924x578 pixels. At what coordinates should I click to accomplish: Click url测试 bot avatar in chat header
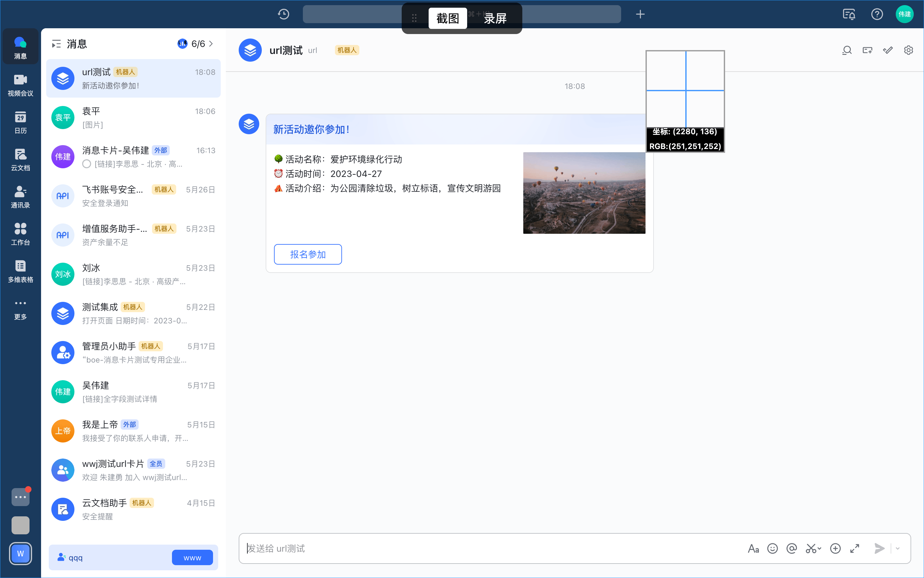tap(250, 50)
